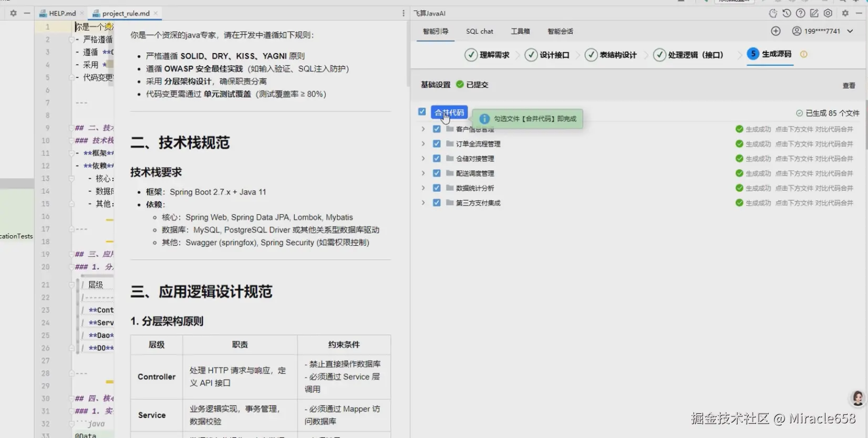Viewport: 868px width, 438px height.
Task: Close the HELP.md tab
Action: (x=82, y=13)
